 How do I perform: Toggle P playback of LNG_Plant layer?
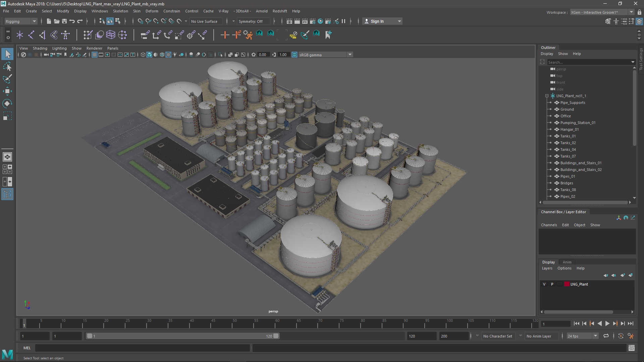pyautogui.click(x=552, y=284)
